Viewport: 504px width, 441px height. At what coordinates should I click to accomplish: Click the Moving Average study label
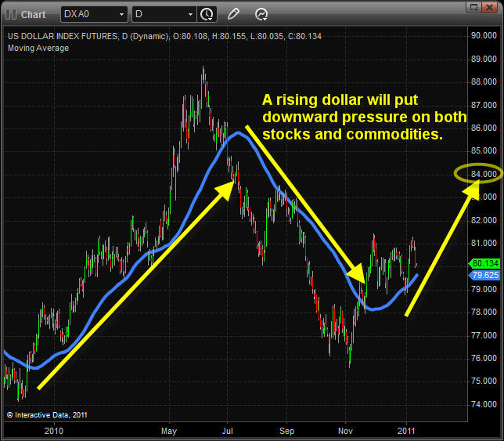click(x=38, y=48)
